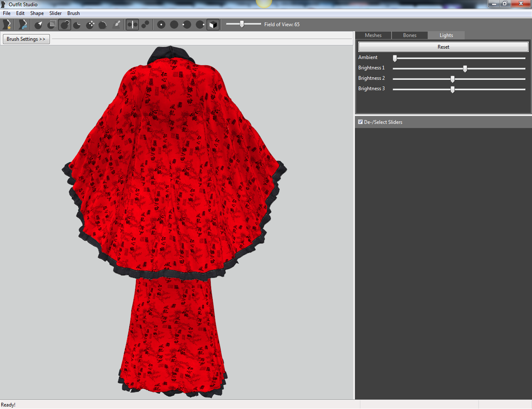Select the Inflate brush tool

(65, 25)
